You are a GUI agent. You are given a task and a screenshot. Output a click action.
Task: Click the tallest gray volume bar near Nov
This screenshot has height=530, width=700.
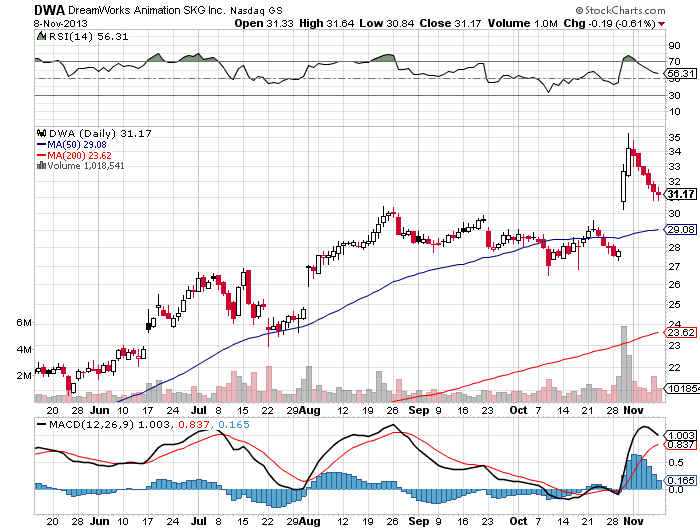click(624, 364)
